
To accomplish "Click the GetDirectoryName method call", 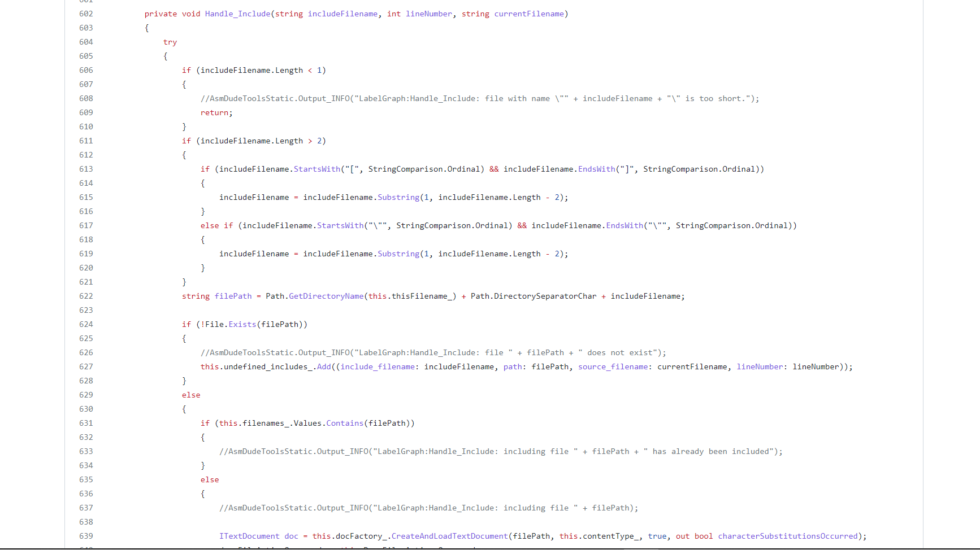I will point(326,296).
